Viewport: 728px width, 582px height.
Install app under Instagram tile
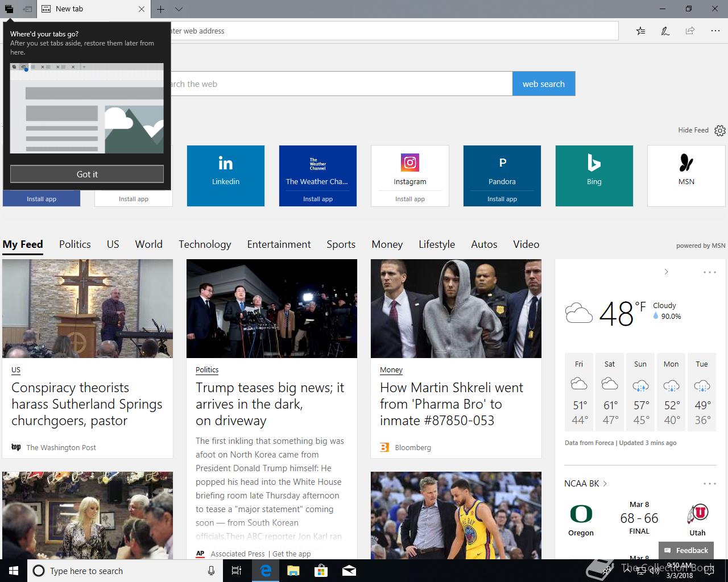410,199
